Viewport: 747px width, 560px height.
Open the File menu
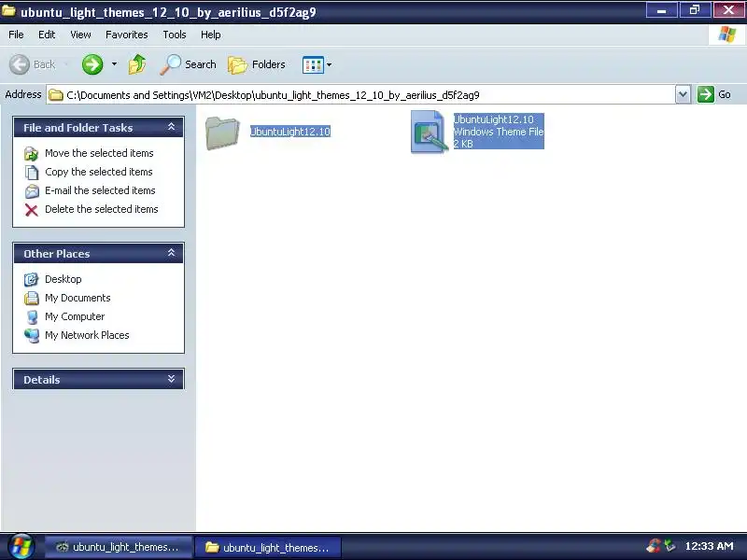tap(16, 35)
